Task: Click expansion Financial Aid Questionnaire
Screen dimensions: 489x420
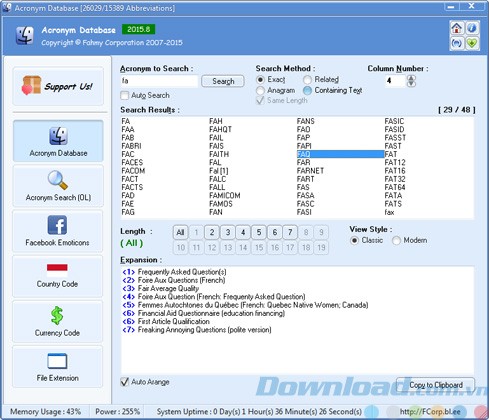Action: pos(211,313)
